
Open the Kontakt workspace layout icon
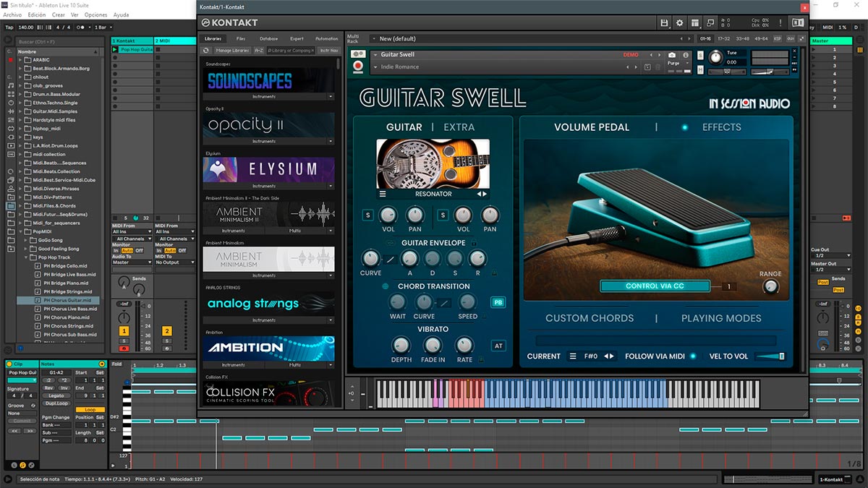point(695,23)
